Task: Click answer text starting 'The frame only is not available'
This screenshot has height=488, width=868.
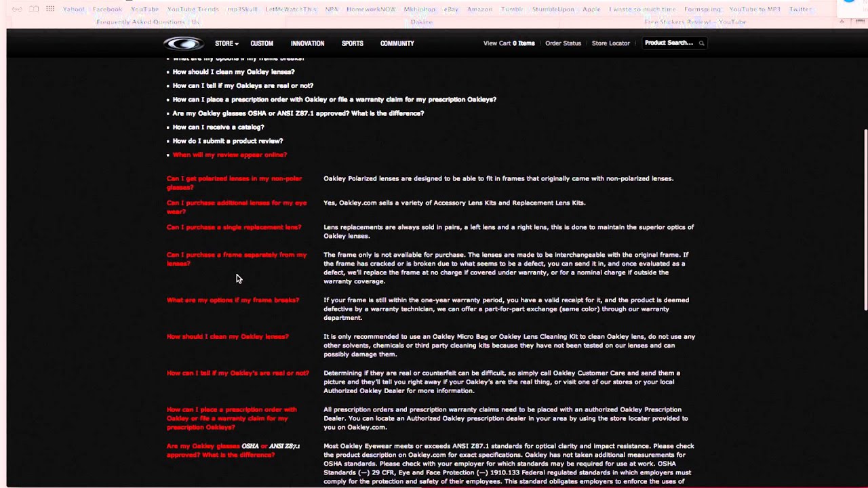Action: point(506,268)
